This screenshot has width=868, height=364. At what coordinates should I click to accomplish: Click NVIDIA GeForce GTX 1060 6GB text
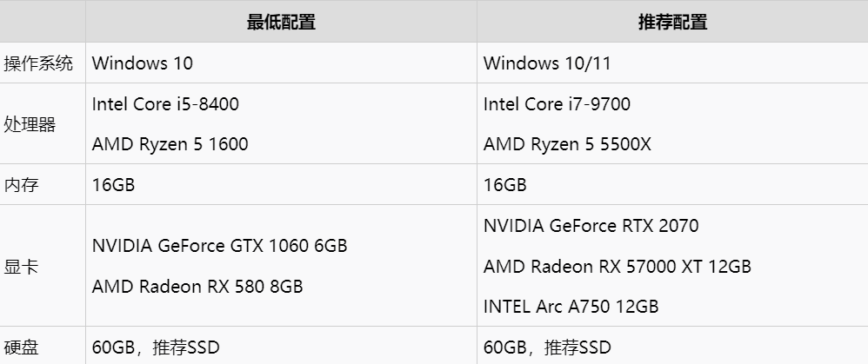pyautogui.click(x=220, y=246)
